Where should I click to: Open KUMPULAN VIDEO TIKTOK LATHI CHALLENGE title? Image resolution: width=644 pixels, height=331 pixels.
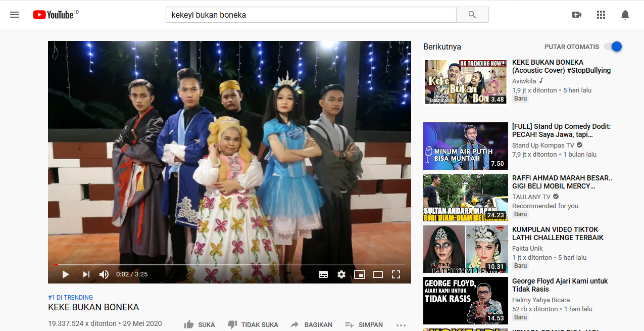point(558,233)
